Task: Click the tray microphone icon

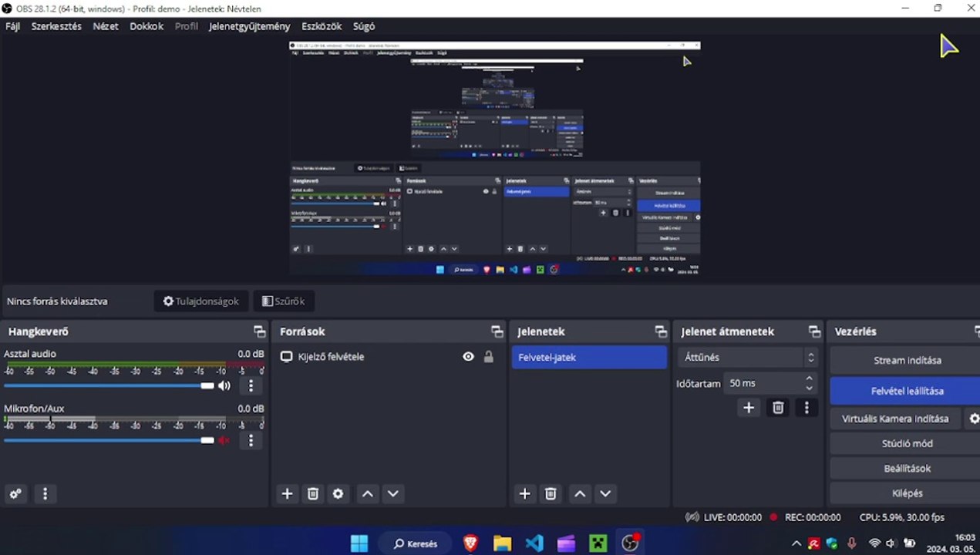Action: (852, 543)
